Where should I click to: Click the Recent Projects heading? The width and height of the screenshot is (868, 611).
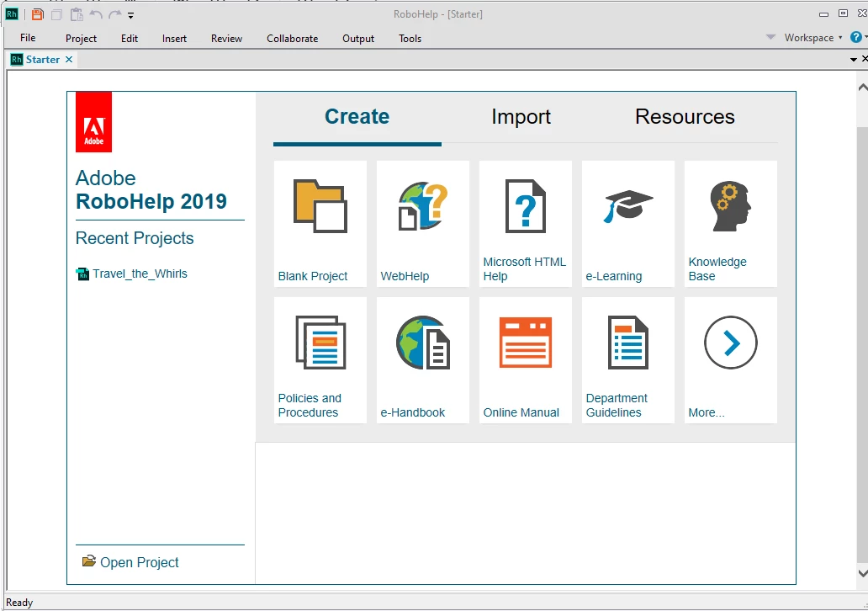pyautogui.click(x=135, y=238)
